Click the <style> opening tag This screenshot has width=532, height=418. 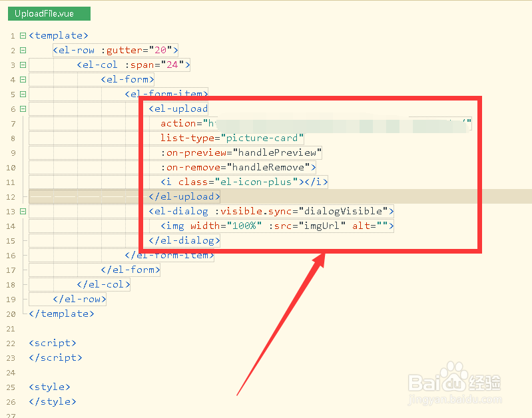click(x=49, y=387)
